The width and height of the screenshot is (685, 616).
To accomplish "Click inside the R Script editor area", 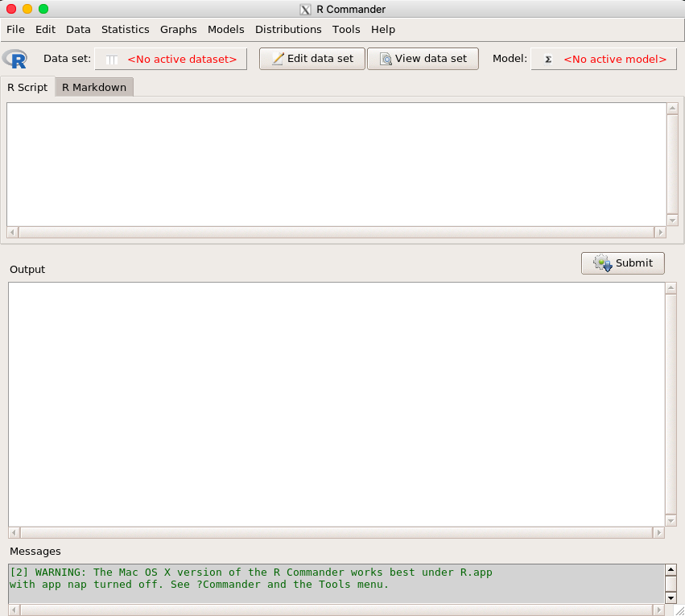I will click(x=336, y=163).
